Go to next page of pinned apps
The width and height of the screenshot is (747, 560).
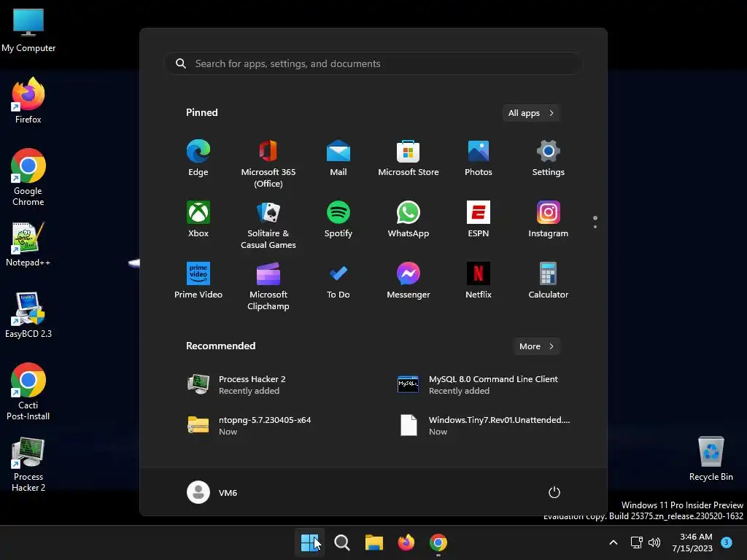point(595,227)
